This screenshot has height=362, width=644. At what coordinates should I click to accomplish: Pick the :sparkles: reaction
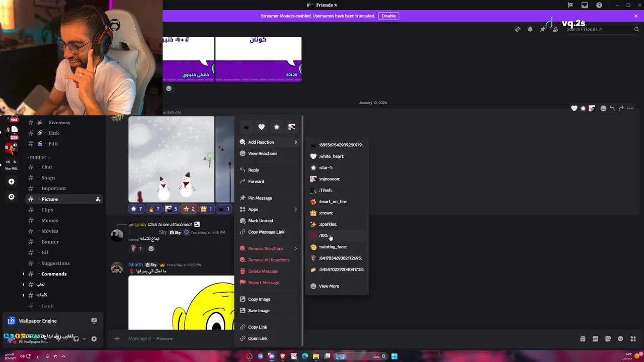(x=337, y=224)
